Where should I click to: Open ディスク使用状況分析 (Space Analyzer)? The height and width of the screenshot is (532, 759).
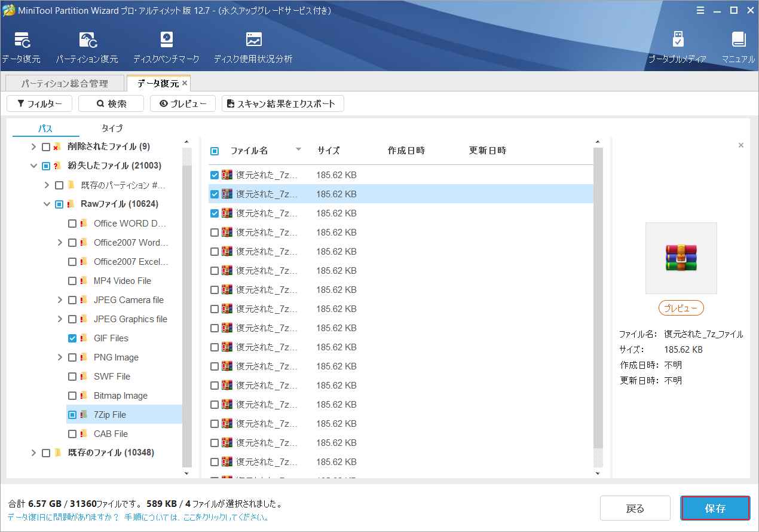[253, 45]
